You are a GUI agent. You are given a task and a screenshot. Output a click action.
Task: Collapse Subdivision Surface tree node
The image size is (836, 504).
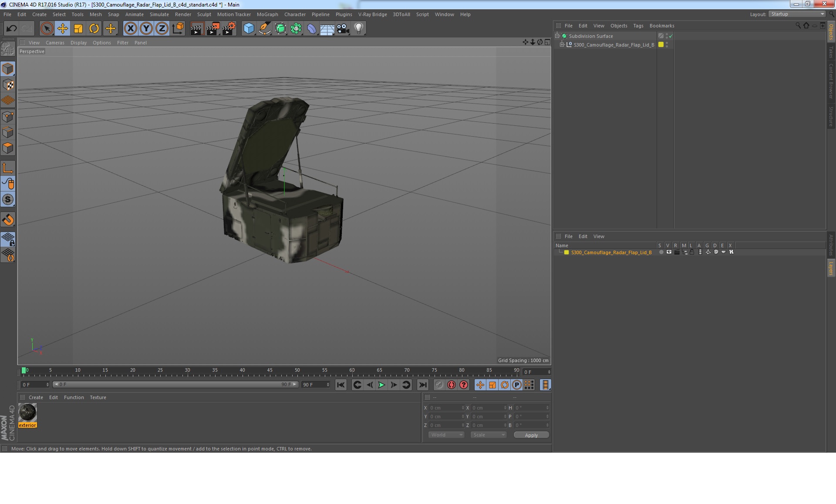(x=557, y=36)
